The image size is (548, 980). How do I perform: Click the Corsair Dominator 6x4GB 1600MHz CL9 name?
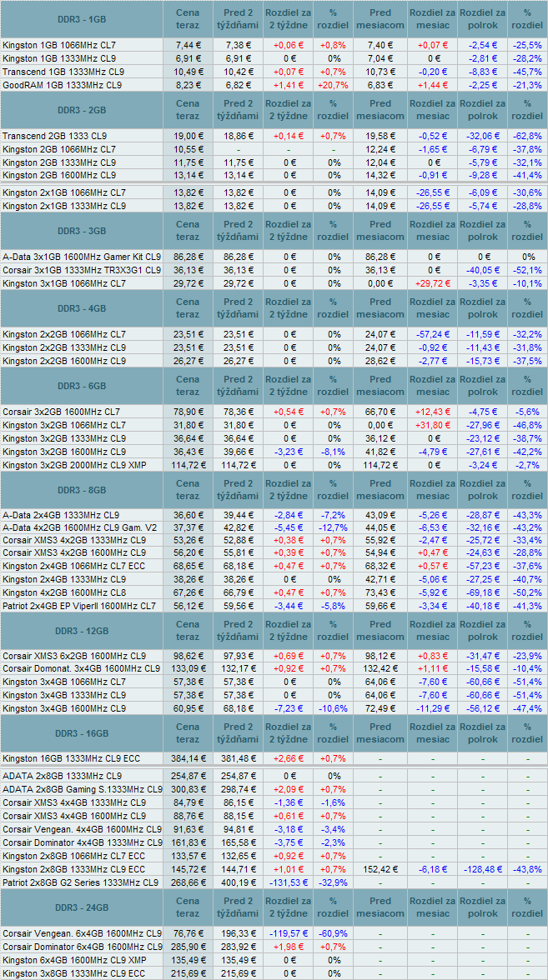click(82, 947)
